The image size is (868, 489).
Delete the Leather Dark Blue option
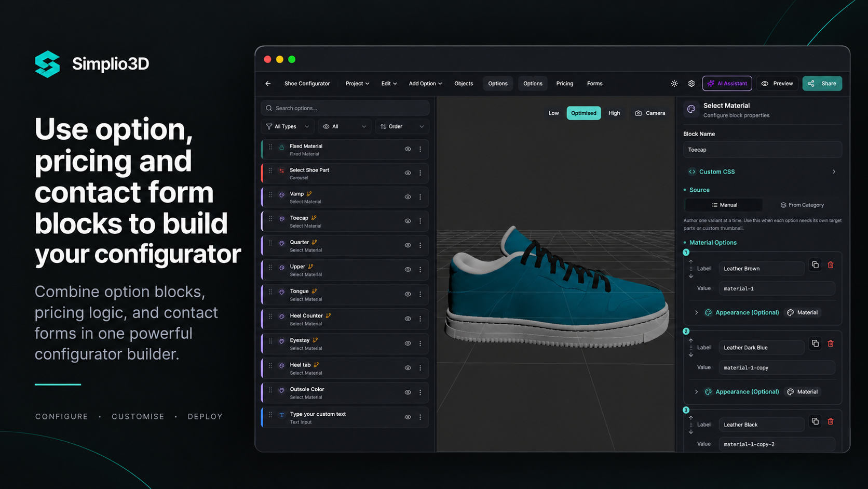(831, 343)
